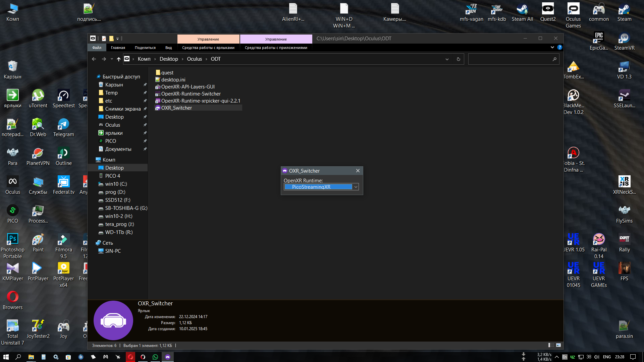
Task: Select the quest folder
Action: tap(164, 73)
